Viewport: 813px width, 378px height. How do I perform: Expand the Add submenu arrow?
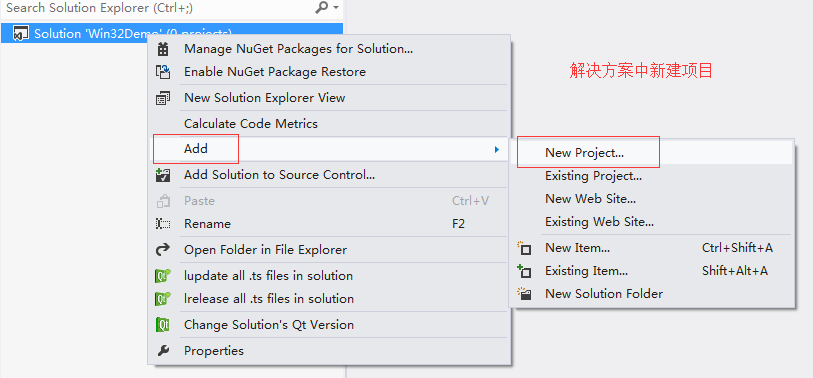coord(497,149)
